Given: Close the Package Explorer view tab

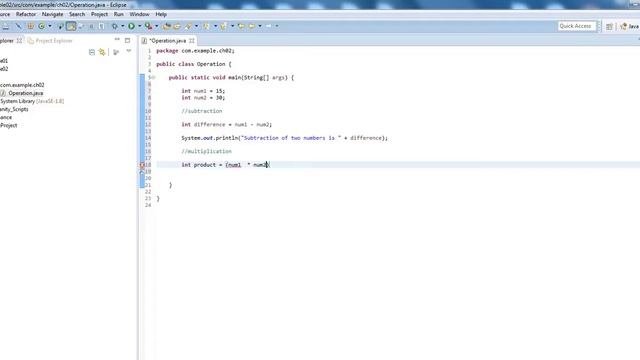Looking at the screenshot, I should click(x=19, y=40).
